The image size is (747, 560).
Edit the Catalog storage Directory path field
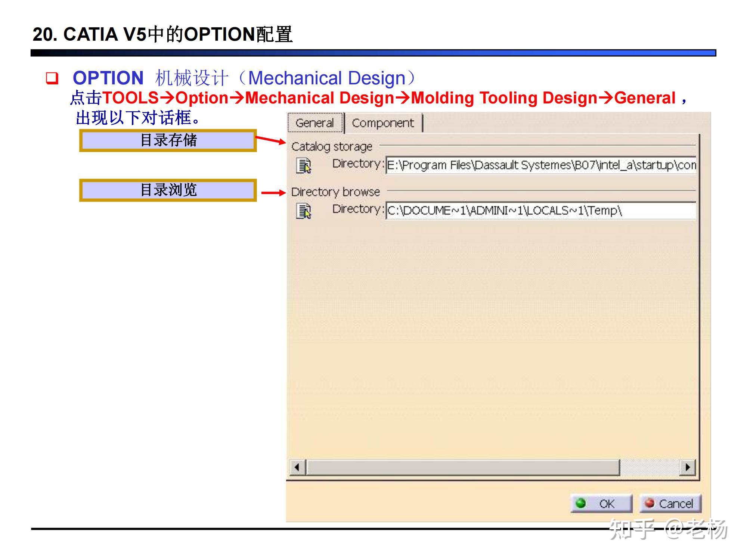(541, 165)
